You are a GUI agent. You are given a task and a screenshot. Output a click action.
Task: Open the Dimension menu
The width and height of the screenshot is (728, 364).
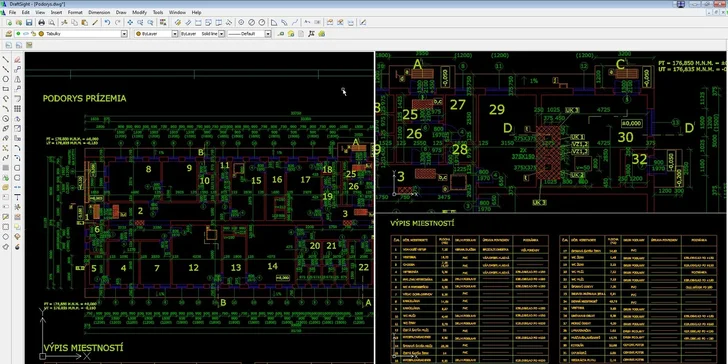pos(99,13)
